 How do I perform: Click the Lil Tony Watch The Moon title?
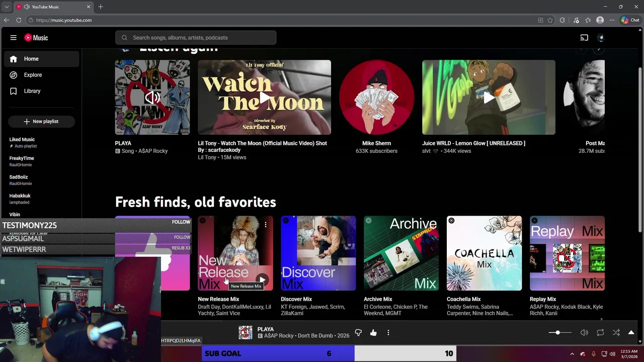(262, 147)
